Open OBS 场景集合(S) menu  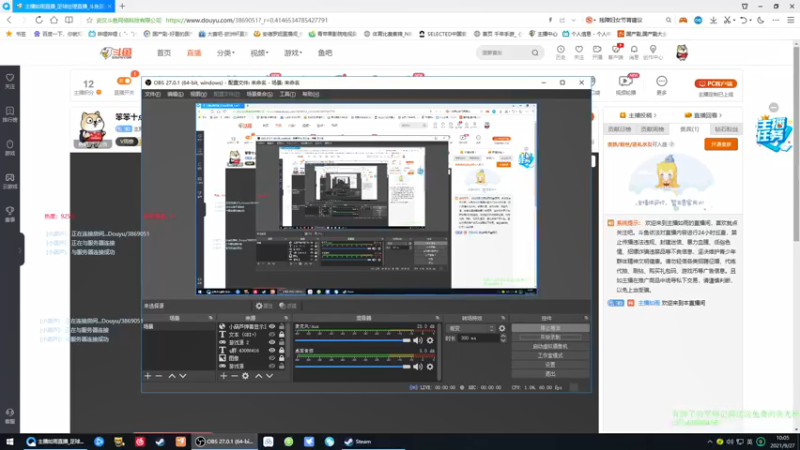coord(259,94)
